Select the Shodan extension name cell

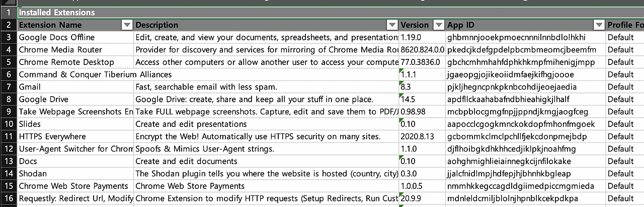pos(75,174)
